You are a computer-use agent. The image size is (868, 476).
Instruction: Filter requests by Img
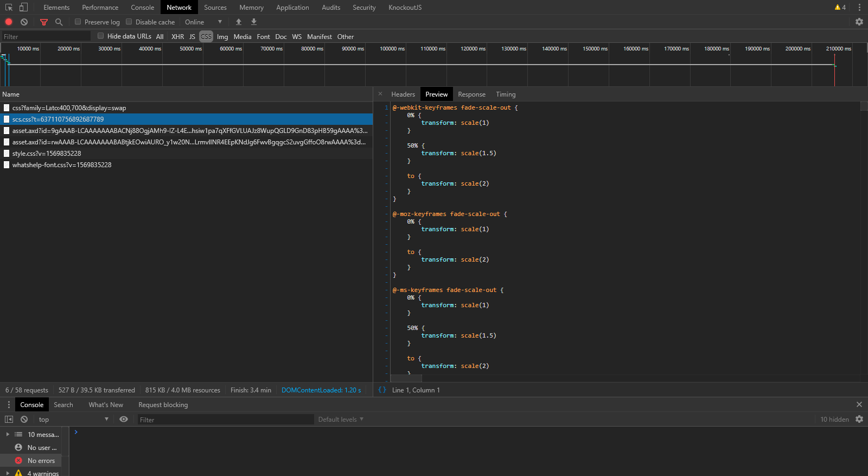point(222,36)
